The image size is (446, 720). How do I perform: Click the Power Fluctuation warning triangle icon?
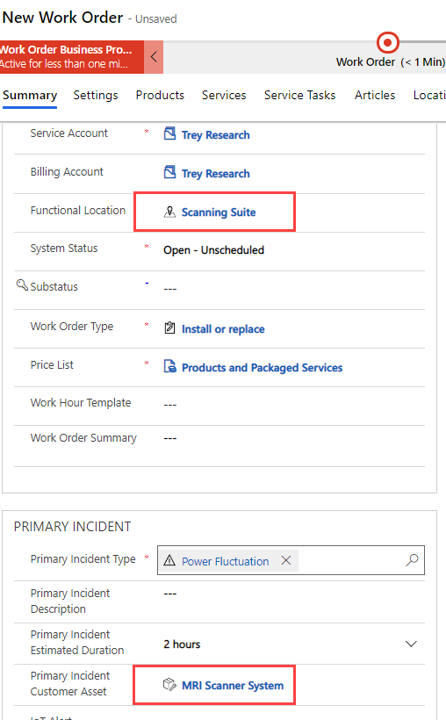coord(169,561)
